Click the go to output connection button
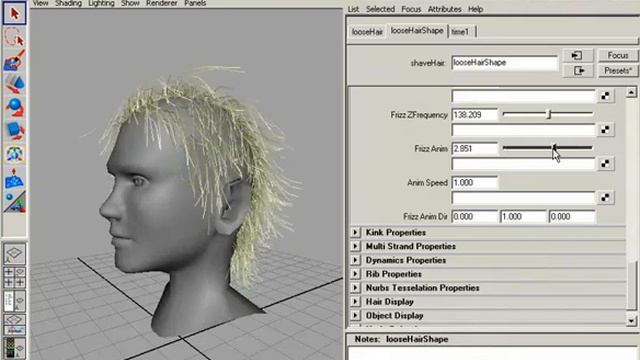The height and width of the screenshot is (360, 640). click(577, 71)
